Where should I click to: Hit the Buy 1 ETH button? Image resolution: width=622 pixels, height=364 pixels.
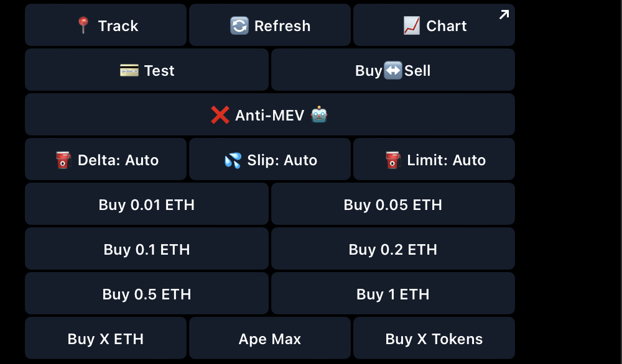(x=393, y=294)
